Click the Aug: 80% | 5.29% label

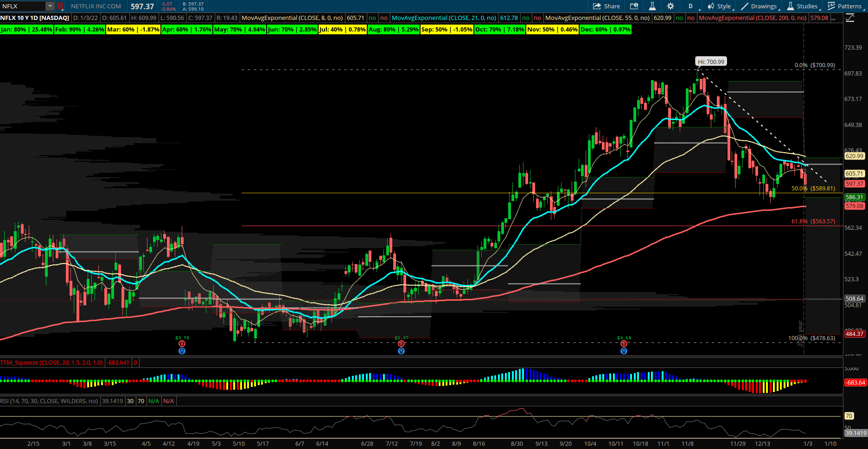[x=394, y=29]
